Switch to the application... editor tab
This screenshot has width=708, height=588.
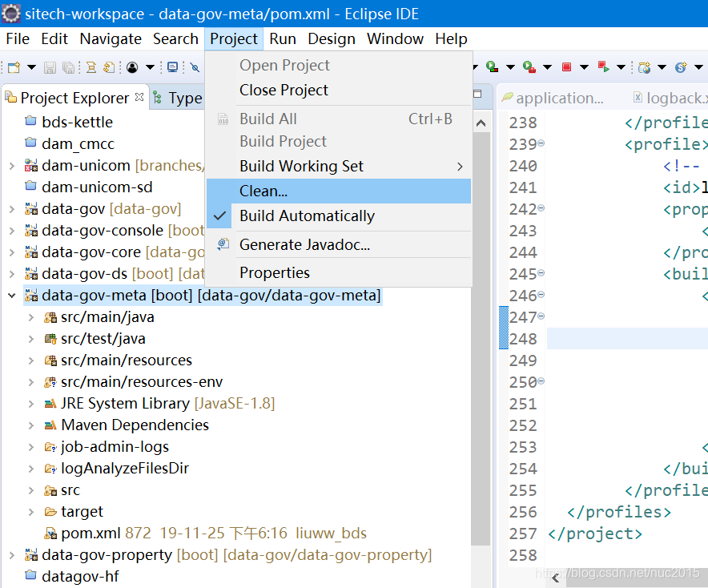click(x=553, y=98)
